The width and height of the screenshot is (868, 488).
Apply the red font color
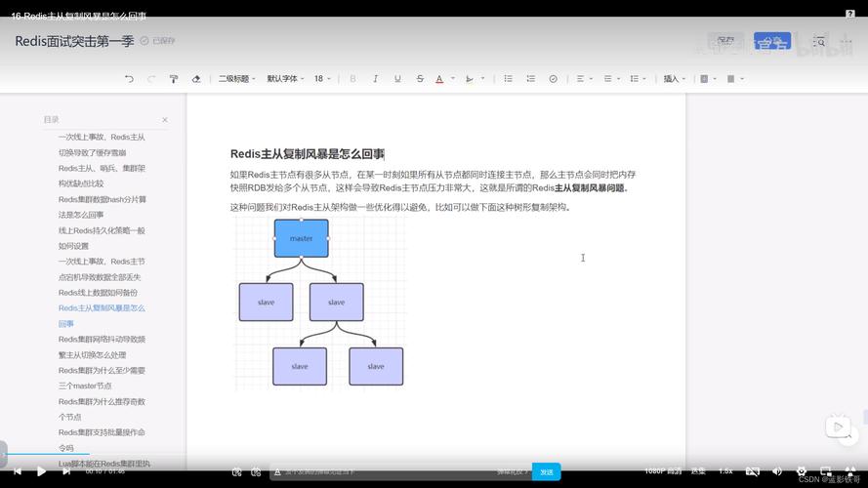[x=439, y=79]
